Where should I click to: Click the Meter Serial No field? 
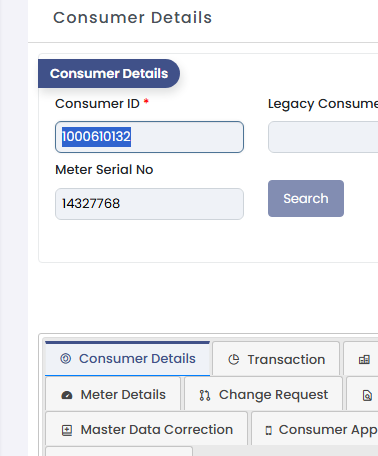coord(149,204)
